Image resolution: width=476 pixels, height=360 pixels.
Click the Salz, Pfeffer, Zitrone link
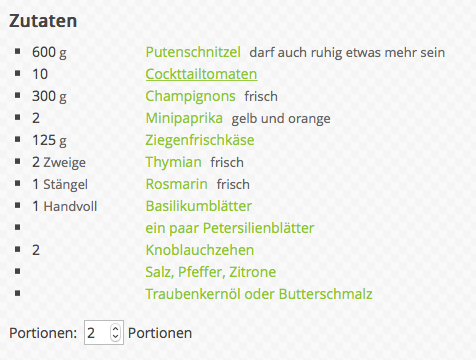[211, 272]
